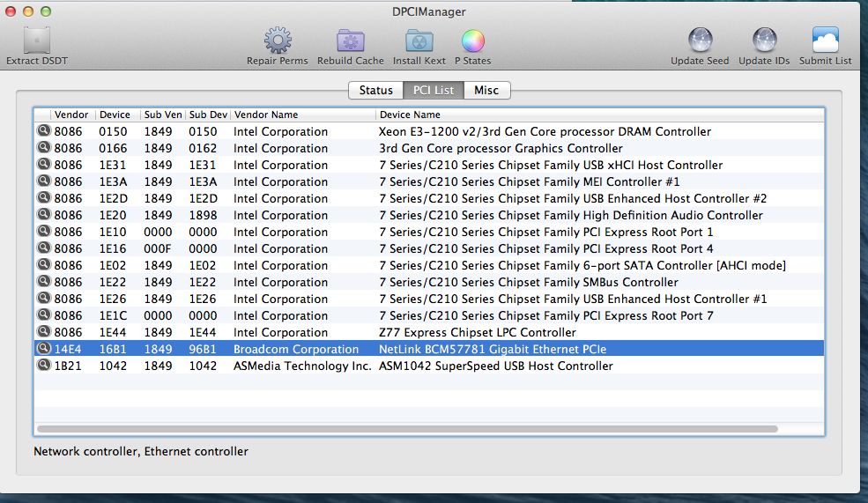Select 'Xeon E3-1200 v2/3rd Gen Core processor DRAM Controller'
The image size is (868, 503).
(545, 132)
